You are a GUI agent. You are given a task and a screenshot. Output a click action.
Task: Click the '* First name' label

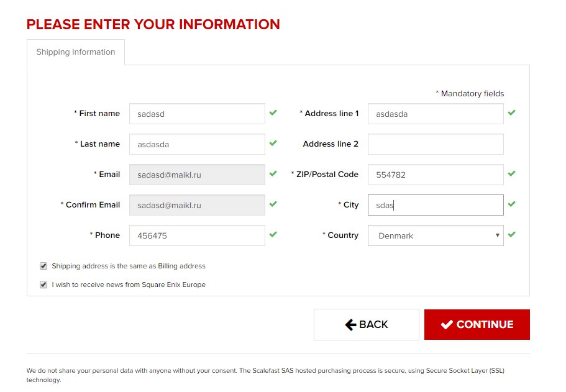(x=97, y=113)
